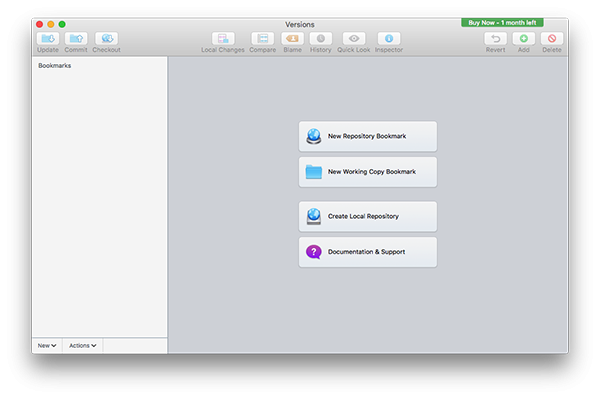Image resolution: width=600 pixels, height=399 pixels.
Task: Click the Update toolbar icon
Action: pos(48,39)
